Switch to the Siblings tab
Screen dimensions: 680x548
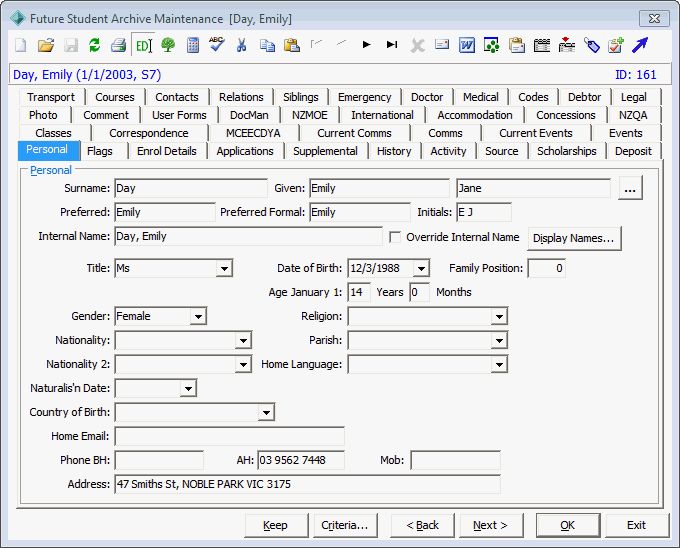point(301,97)
